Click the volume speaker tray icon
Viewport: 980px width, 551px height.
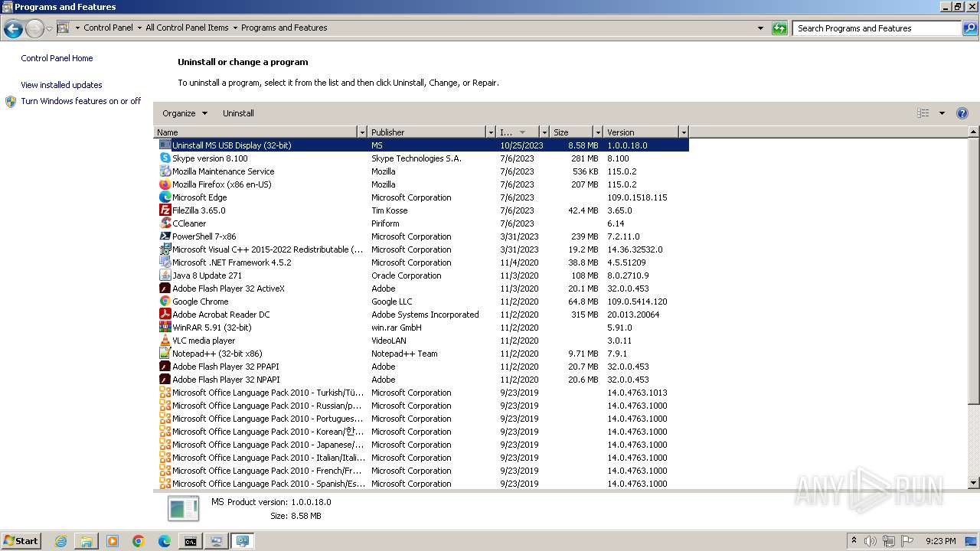pos(871,541)
